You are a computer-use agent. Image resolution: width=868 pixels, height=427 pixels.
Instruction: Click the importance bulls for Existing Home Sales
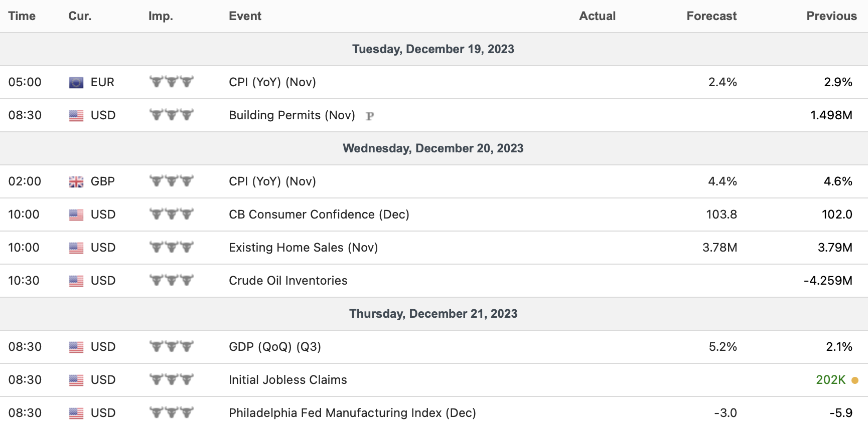(x=171, y=247)
